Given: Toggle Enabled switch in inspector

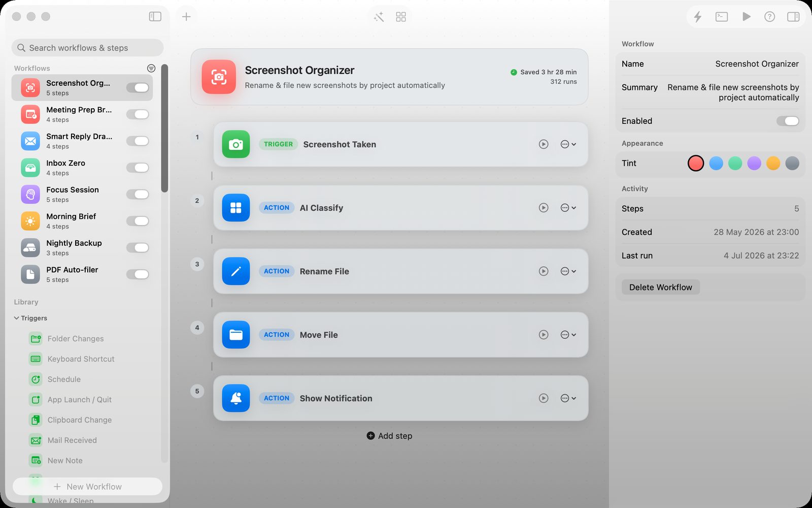Looking at the screenshot, I should (x=788, y=121).
